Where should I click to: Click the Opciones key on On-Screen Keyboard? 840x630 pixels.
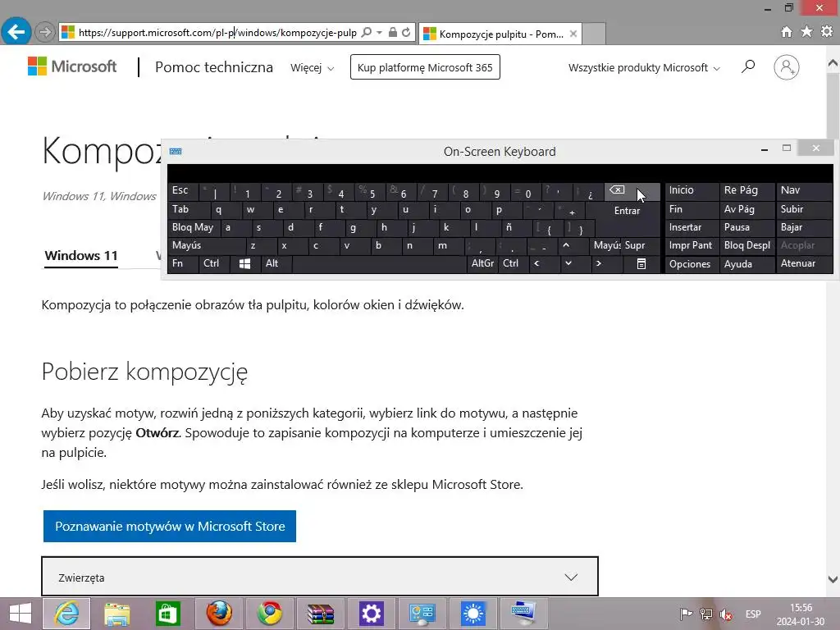pos(692,263)
